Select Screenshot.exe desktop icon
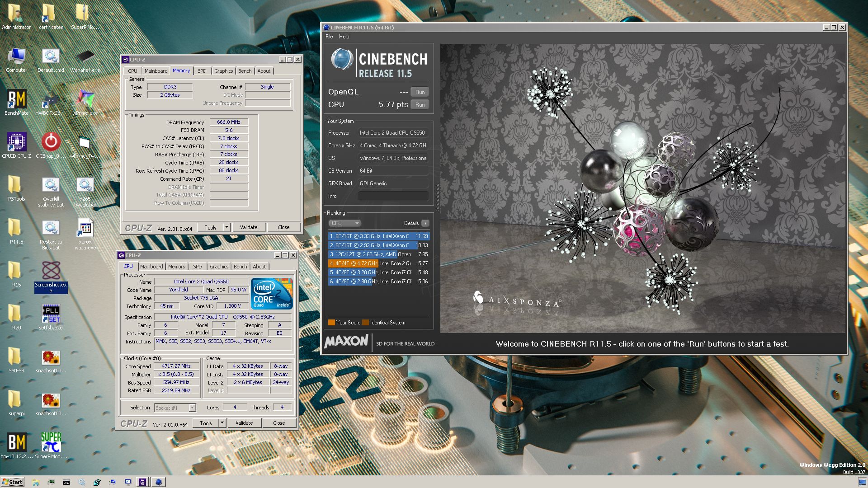Viewport: 868px width, 488px height. point(51,277)
